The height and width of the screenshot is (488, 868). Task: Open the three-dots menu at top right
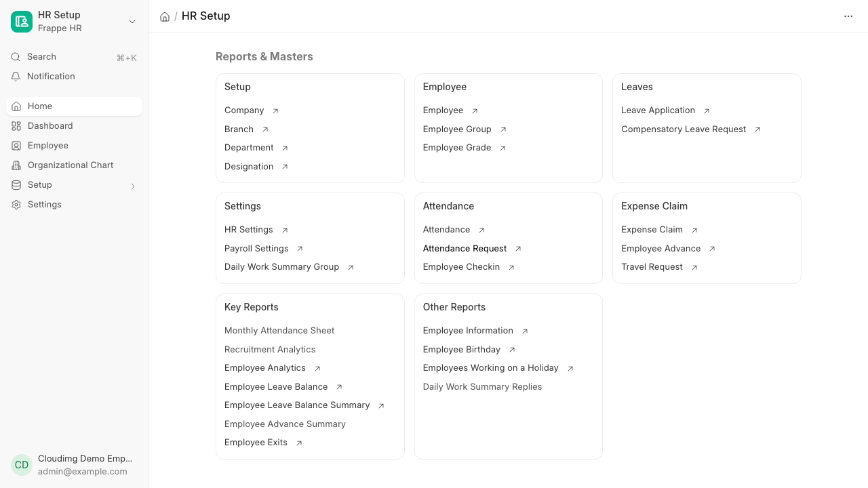coord(848,16)
